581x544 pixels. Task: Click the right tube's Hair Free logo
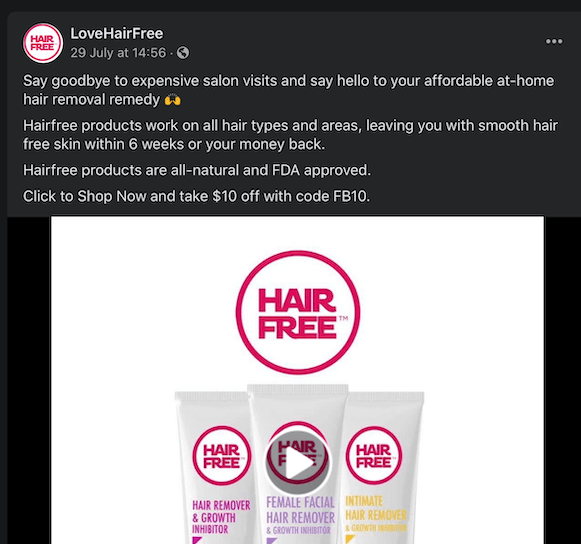374,455
